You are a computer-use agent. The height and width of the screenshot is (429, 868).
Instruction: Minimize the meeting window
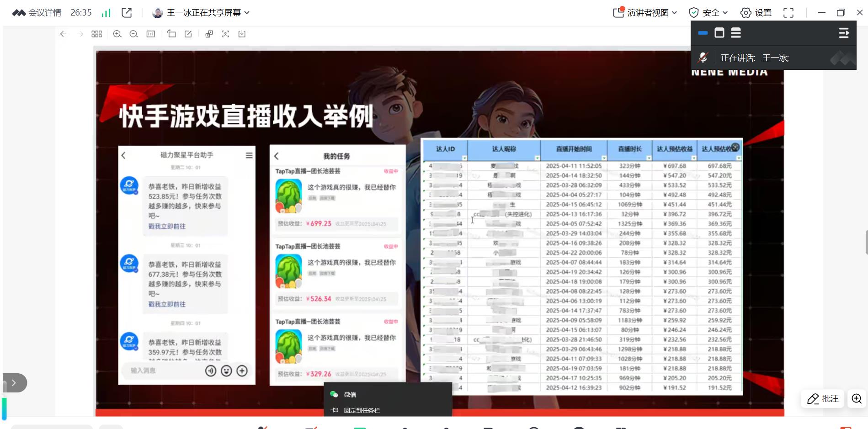click(822, 13)
